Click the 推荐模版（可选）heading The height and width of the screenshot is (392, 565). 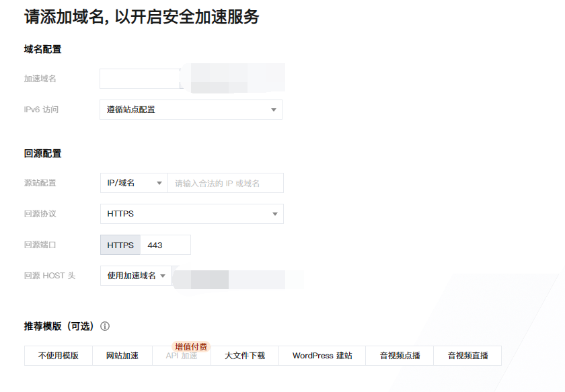click(x=59, y=326)
